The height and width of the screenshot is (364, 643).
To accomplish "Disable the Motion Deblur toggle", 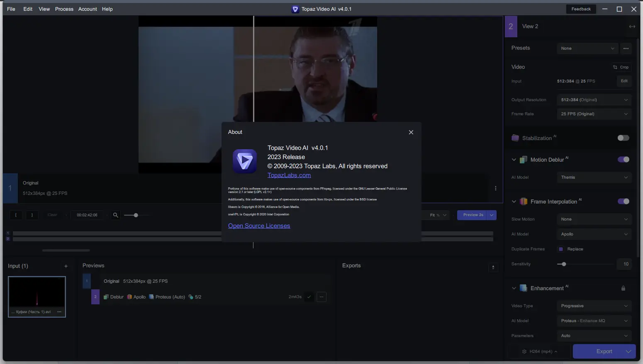I will pos(623,160).
